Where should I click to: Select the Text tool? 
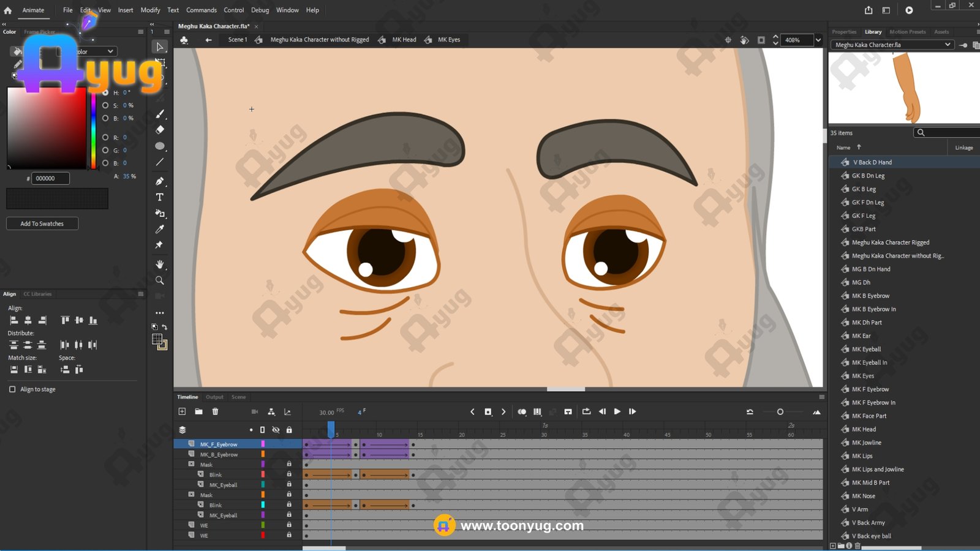tap(160, 197)
